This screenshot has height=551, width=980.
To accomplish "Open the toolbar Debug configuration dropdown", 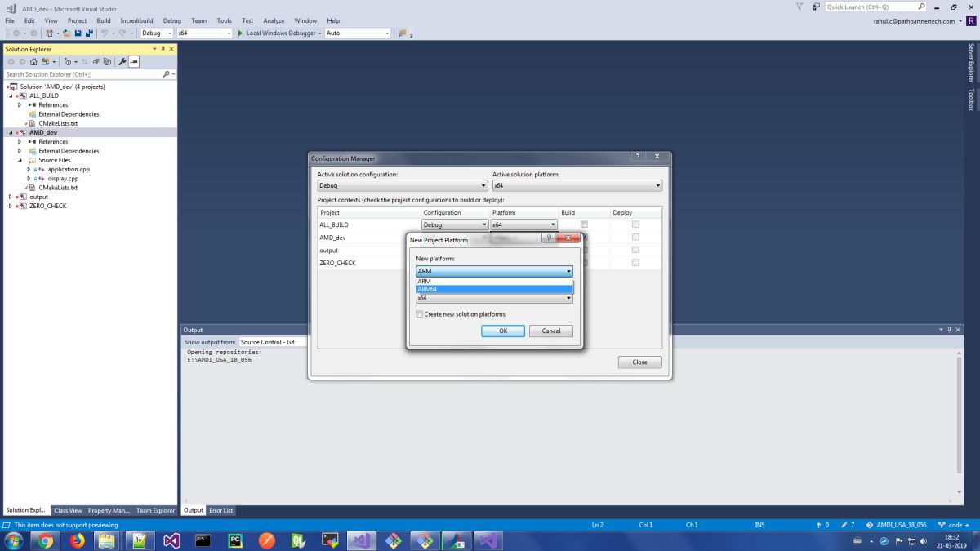I will coord(157,33).
